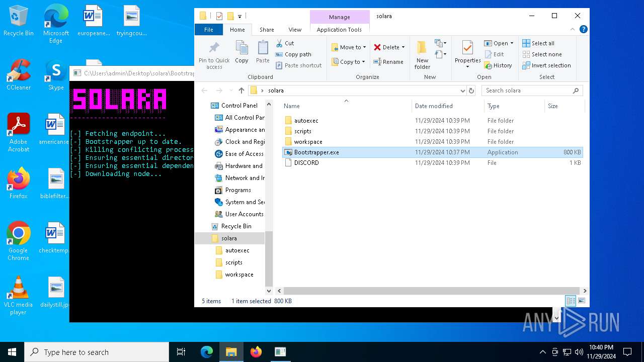Screen dimensions: 644x362
Task: Click the Cut scissors command
Action: 285,43
